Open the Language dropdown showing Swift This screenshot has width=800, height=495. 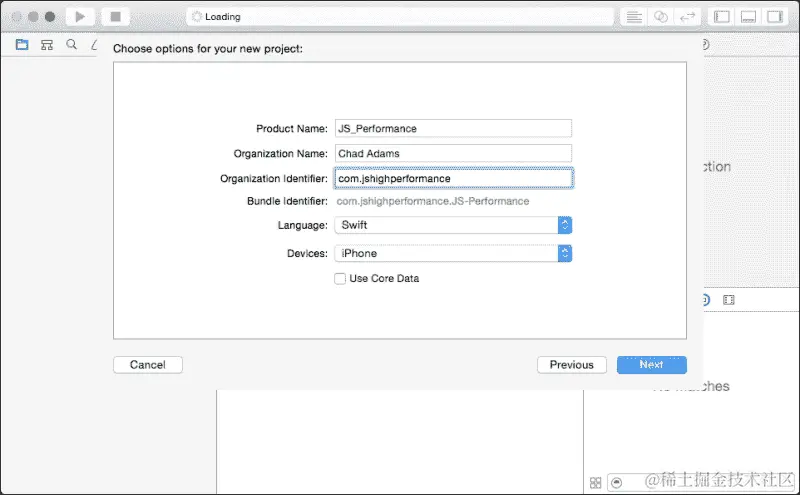(x=453, y=225)
